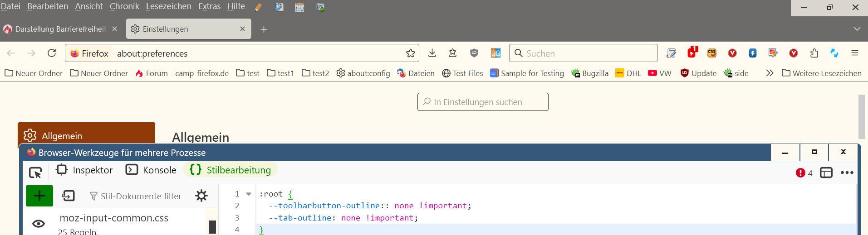Open the devtools three-dot menu
868x235 pixels.
pyautogui.click(x=847, y=173)
